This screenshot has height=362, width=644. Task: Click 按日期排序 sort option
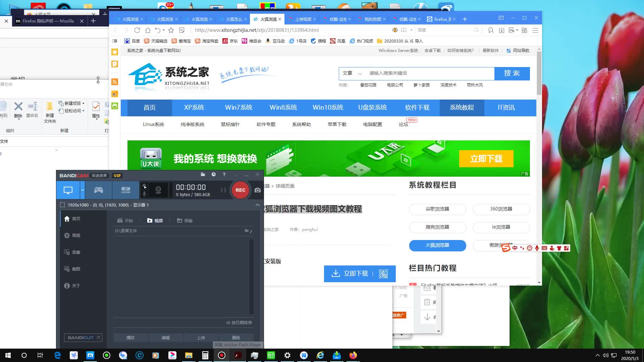pos(239,323)
